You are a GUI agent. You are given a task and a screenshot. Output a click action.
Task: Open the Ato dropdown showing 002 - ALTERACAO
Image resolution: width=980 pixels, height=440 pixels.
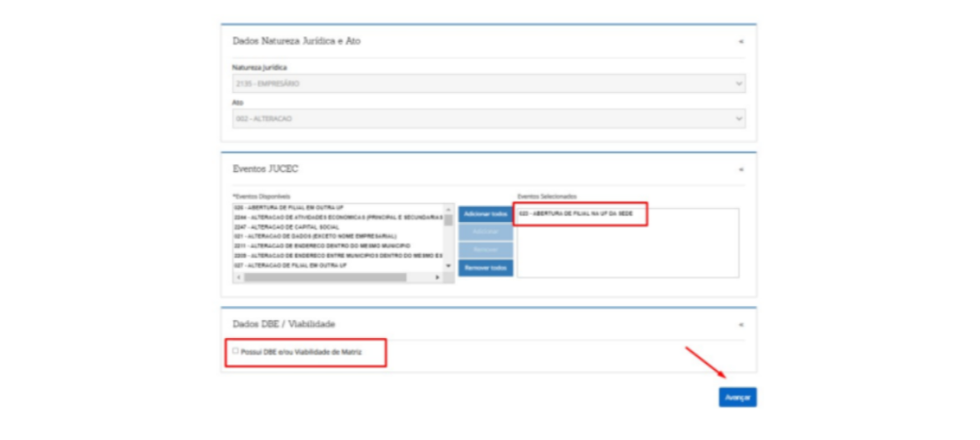pos(489,119)
